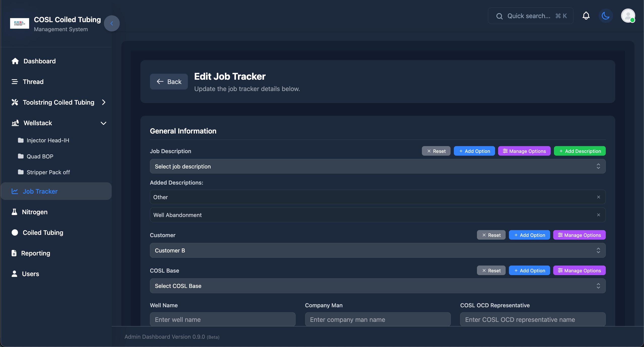Open notifications via the bell icon

tap(586, 16)
